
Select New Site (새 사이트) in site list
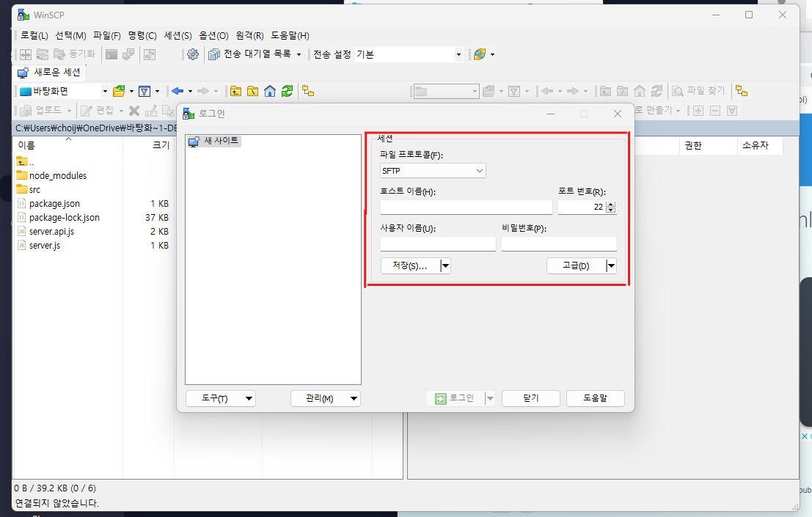tap(214, 141)
